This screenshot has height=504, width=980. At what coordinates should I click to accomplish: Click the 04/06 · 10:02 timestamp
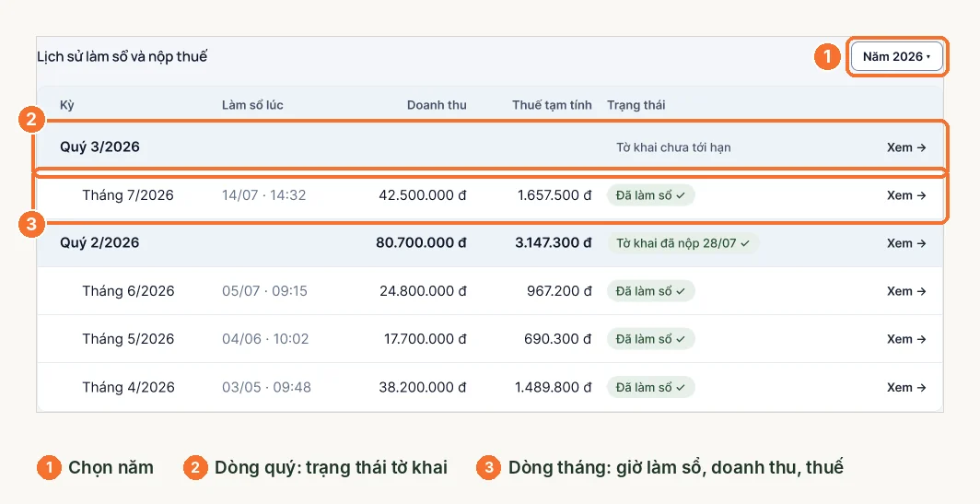265,339
